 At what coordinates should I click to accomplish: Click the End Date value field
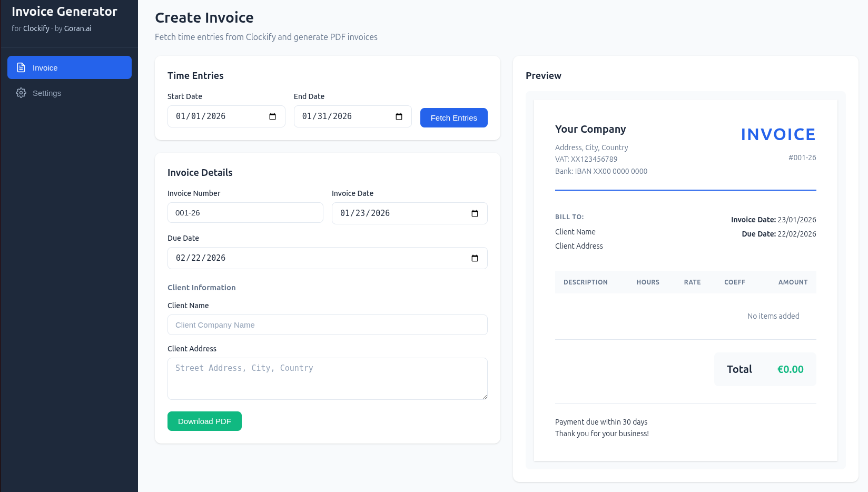pyautogui.click(x=342, y=116)
